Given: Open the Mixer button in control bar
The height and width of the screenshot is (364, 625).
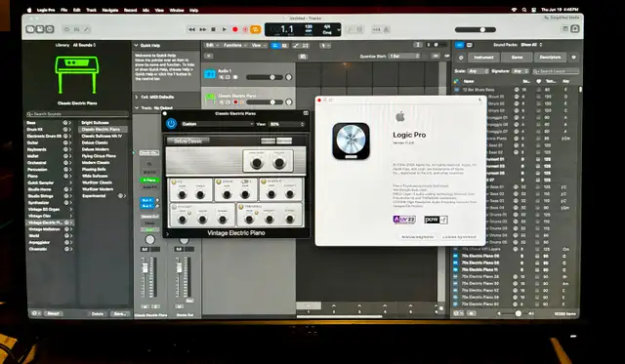Looking at the screenshot, I should click(76, 29).
